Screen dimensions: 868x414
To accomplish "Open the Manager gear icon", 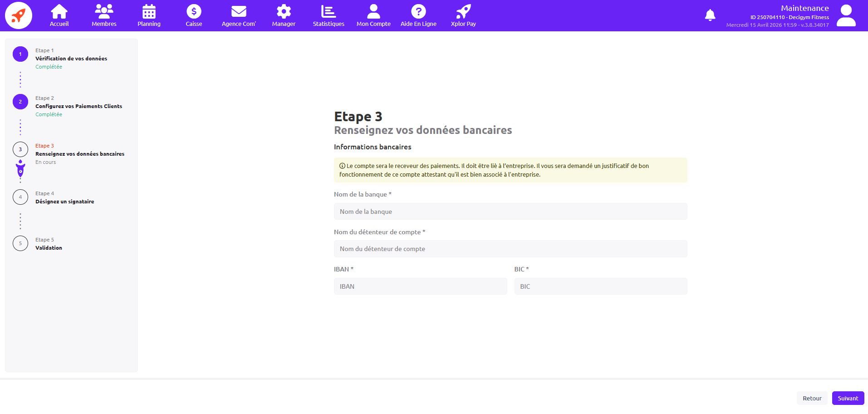I will (x=284, y=11).
